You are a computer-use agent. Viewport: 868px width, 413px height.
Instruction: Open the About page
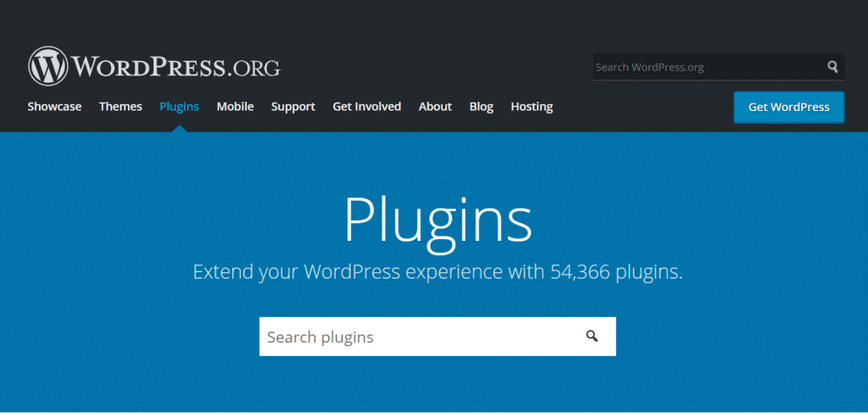pyautogui.click(x=435, y=106)
